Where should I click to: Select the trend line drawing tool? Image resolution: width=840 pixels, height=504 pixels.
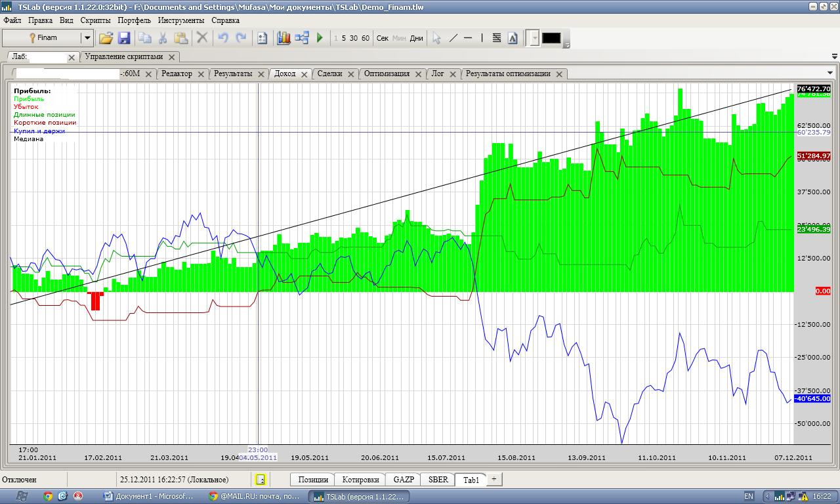pos(453,38)
